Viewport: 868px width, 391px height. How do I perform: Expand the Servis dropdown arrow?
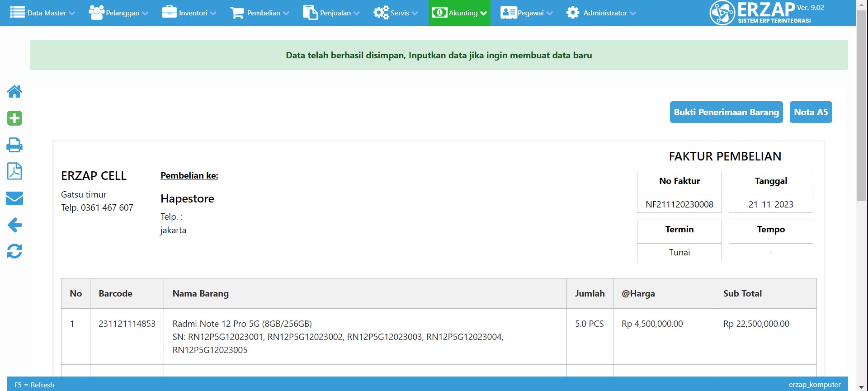[x=415, y=13]
